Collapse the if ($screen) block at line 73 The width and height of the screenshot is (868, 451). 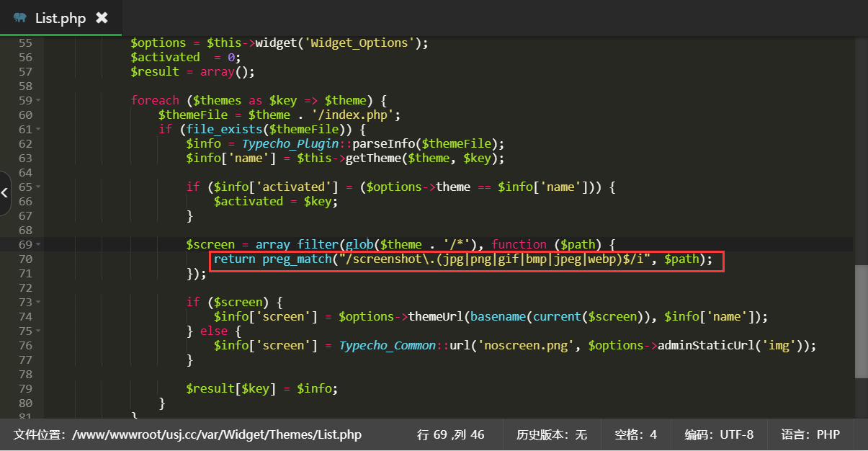38,303
